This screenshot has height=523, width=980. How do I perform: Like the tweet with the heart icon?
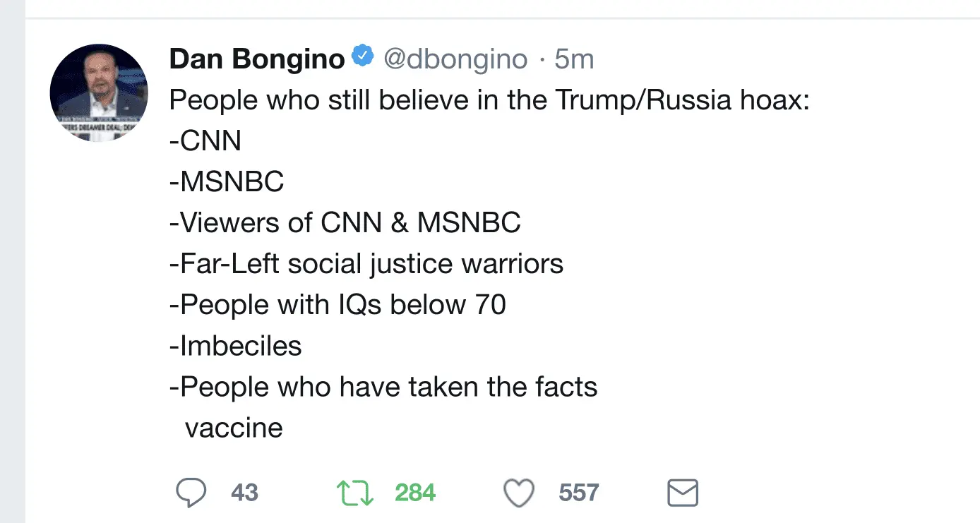point(518,493)
